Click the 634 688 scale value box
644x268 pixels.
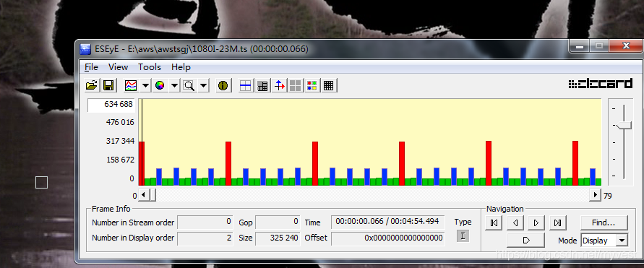[111, 105]
